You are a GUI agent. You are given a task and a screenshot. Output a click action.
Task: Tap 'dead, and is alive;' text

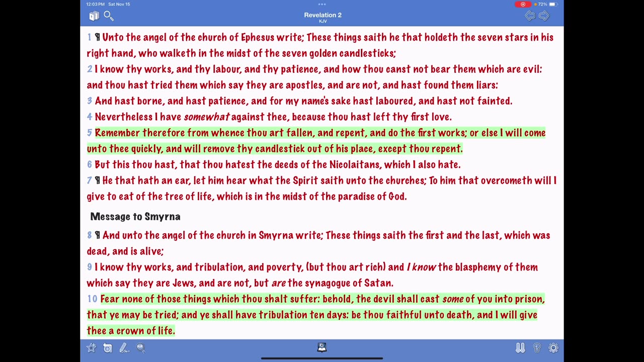[x=125, y=251]
